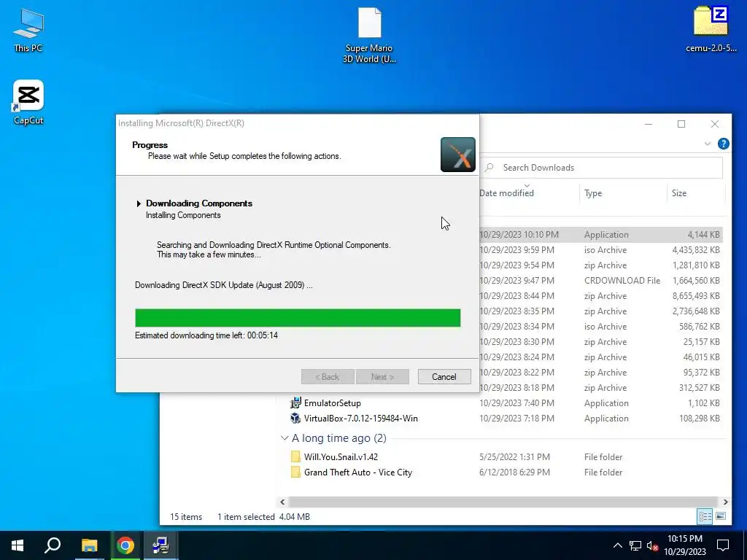Click the disabled Next button

382,377
